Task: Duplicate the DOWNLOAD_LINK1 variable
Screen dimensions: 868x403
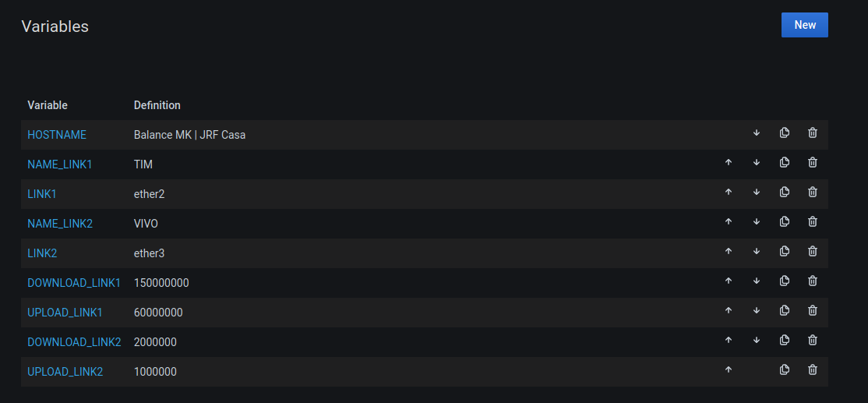Action: pos(785,281)
